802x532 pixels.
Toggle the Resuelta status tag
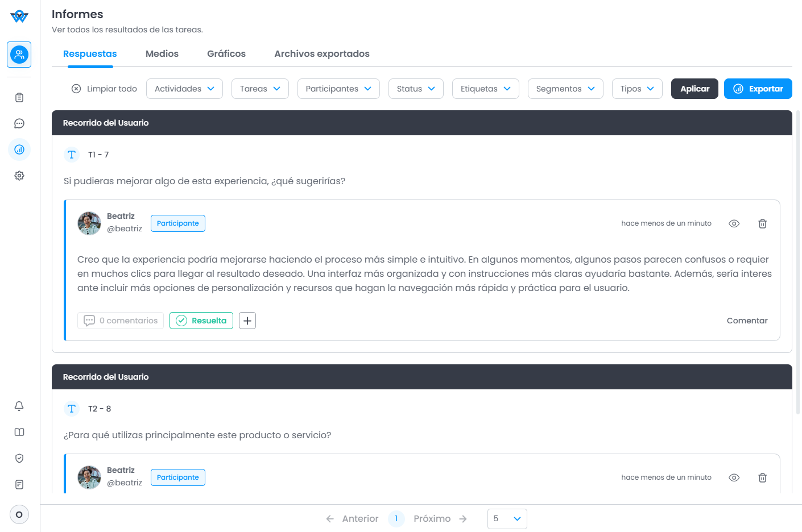[x=201, y=321]
